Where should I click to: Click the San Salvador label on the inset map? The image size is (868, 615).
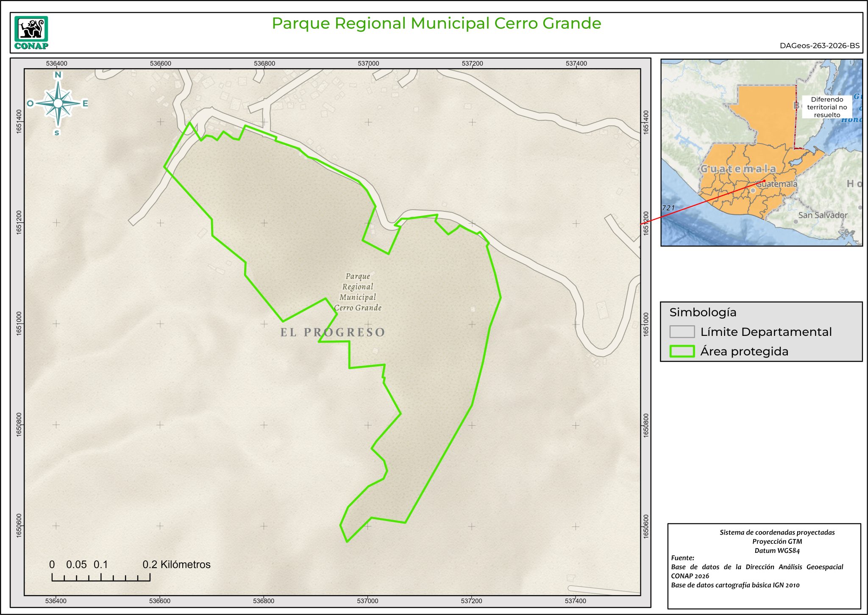(823, 215)
